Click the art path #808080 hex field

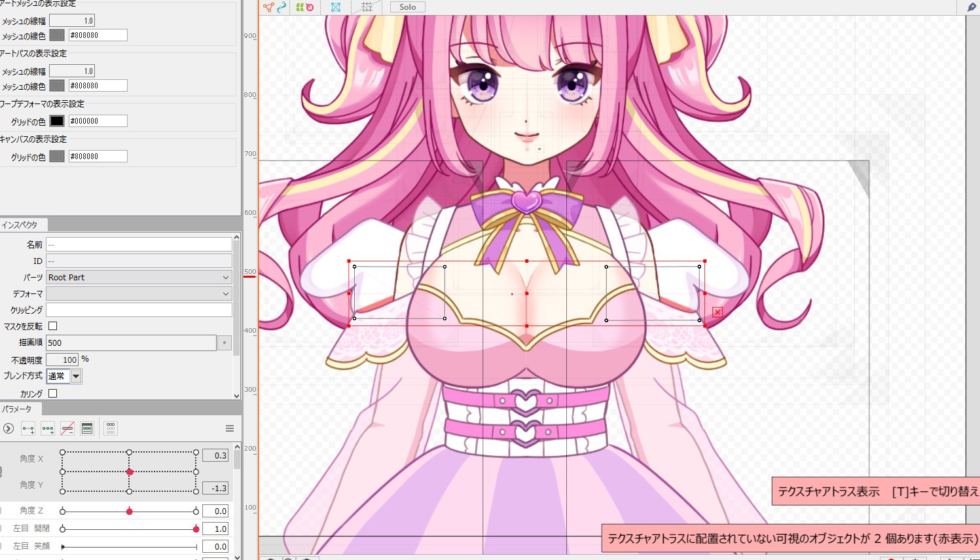point(98,86)
